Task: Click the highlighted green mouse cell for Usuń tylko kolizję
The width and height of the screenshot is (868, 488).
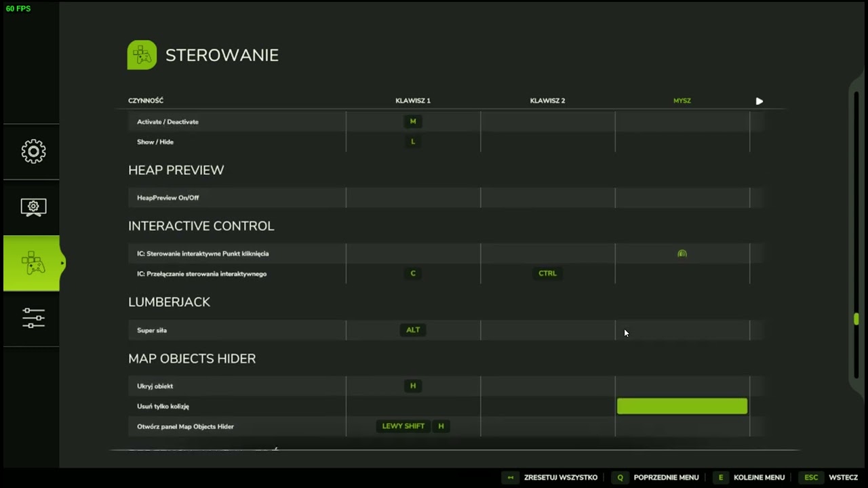Action: (682, 406)
